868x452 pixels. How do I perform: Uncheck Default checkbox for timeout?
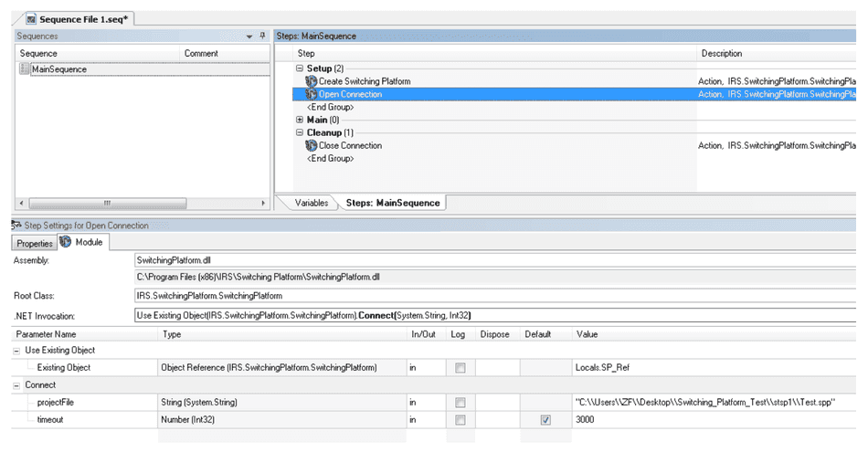click(x=545, y=420)
